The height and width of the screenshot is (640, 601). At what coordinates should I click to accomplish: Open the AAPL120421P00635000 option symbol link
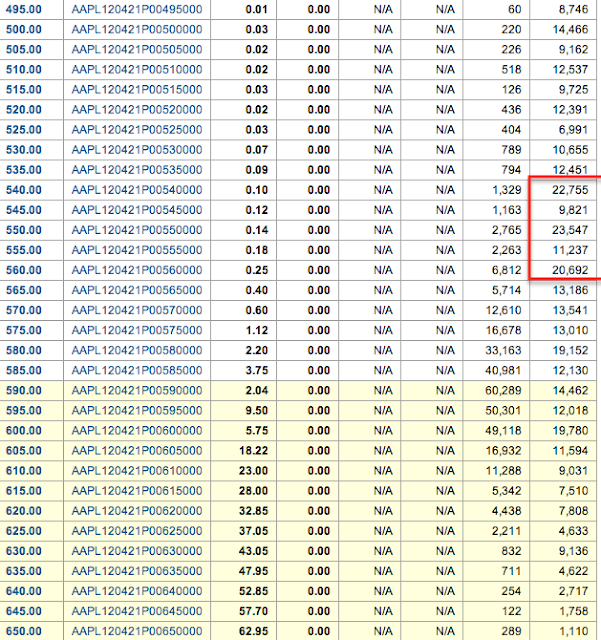137,571
